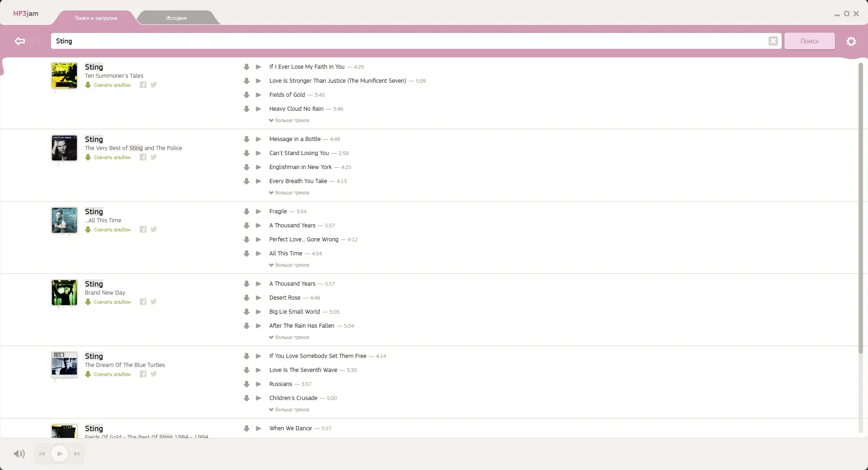Play the track When We Dance
Screen dimensions: 868x470
click(x=259, y=428)
